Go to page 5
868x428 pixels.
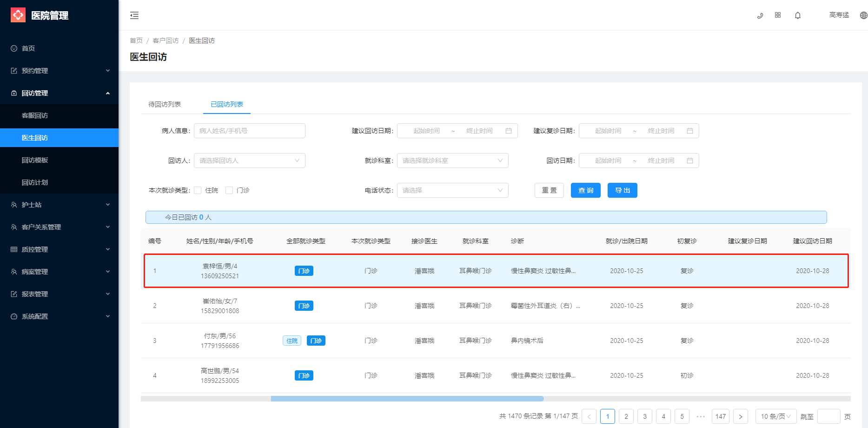(x=682, y=416)
